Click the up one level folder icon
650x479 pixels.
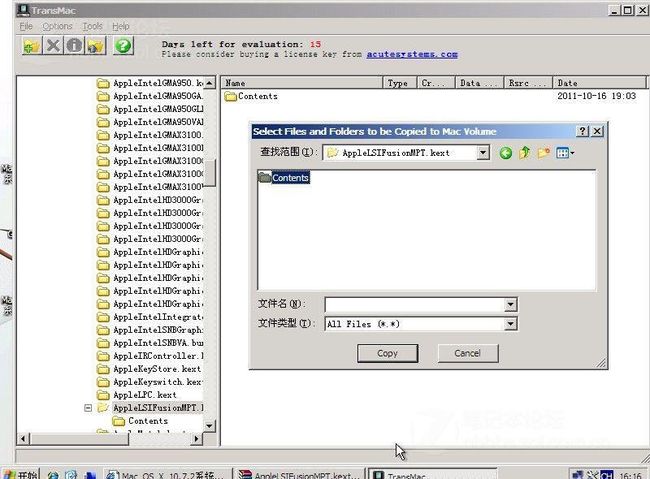click(x=525, y=153)
